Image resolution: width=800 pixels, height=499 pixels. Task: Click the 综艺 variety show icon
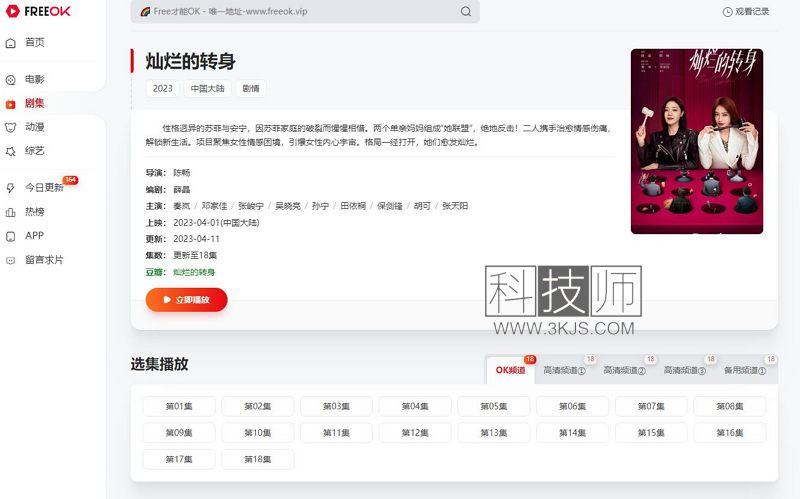[x=11, y=151]
